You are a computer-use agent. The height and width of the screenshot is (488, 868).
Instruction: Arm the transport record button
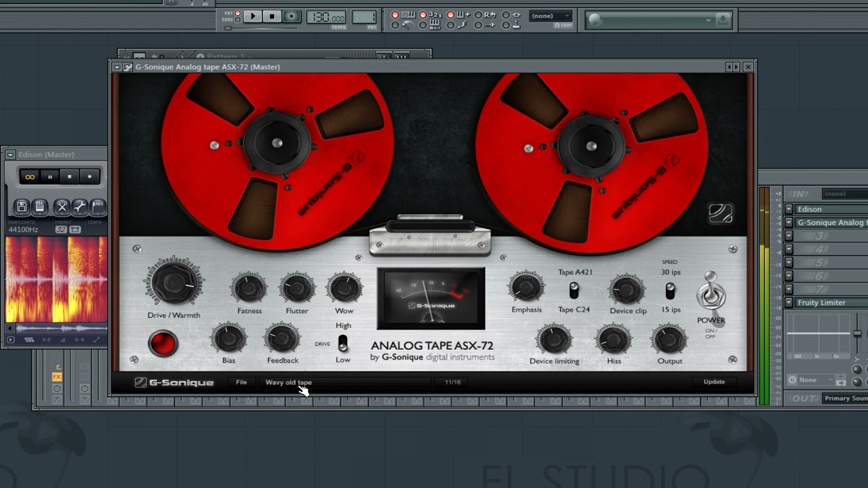[292, 16]
